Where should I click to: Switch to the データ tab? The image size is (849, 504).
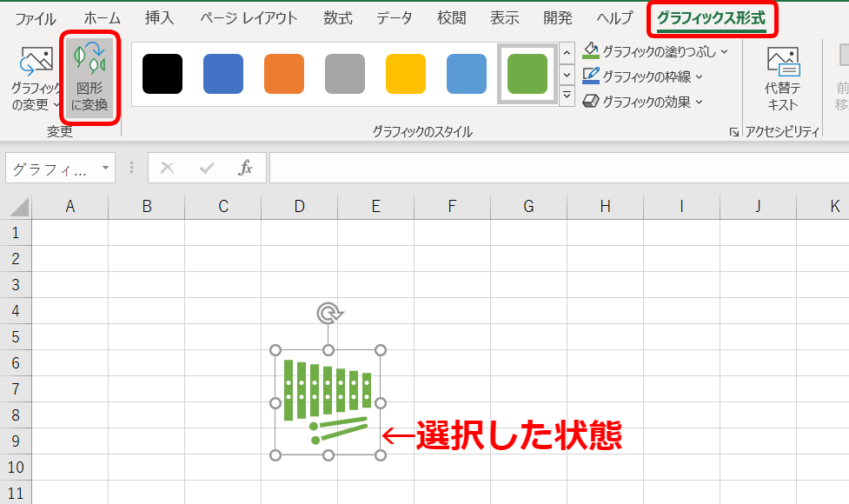395,17
